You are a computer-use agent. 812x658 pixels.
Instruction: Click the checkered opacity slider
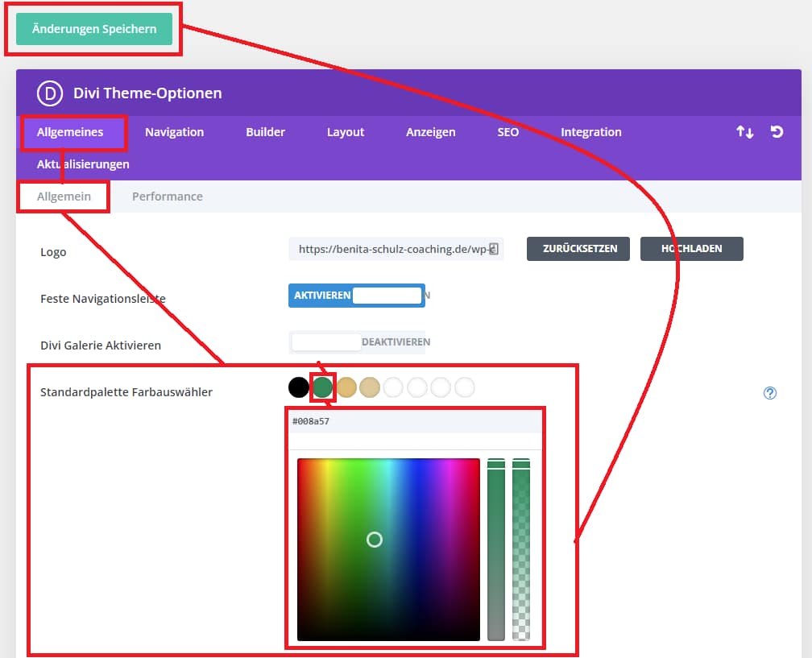click(x=521, y=549)
